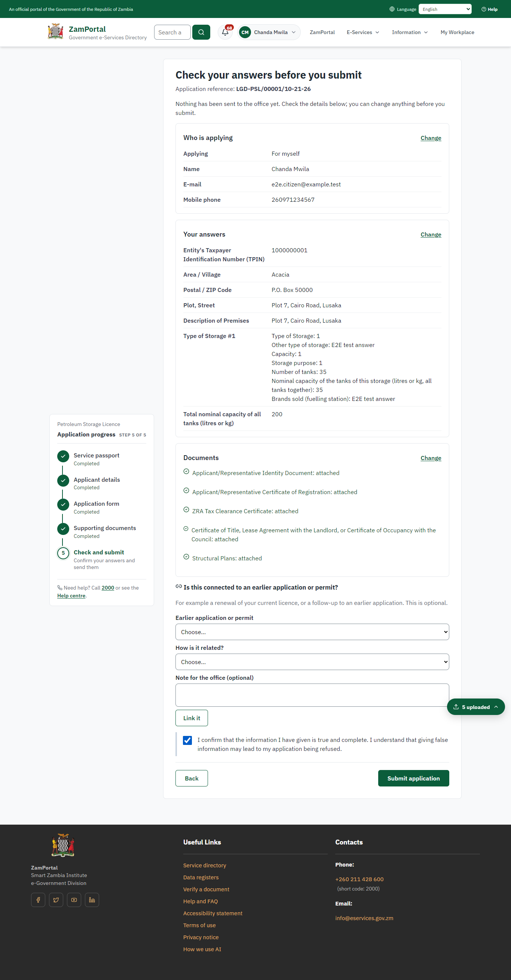Focus the site search field
Viewport: 511px width, 980px height.
(x=172, y=32)
